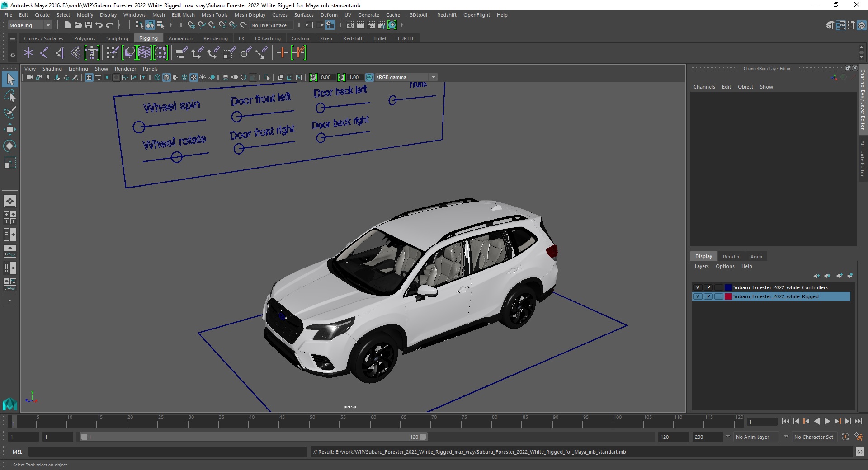Toggle display type box of Rigged layer
This screenshot has width=868, height=470.
(x=718, y=296)
